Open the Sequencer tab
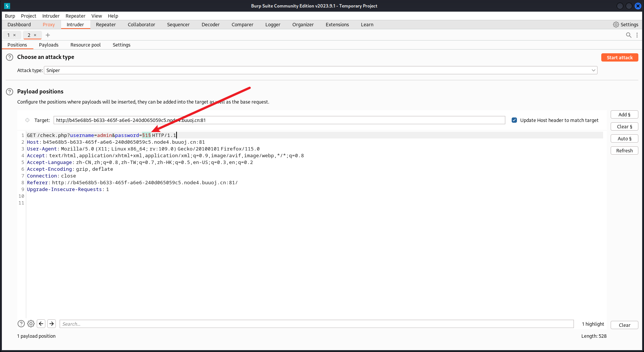 (x=178, y=24)
